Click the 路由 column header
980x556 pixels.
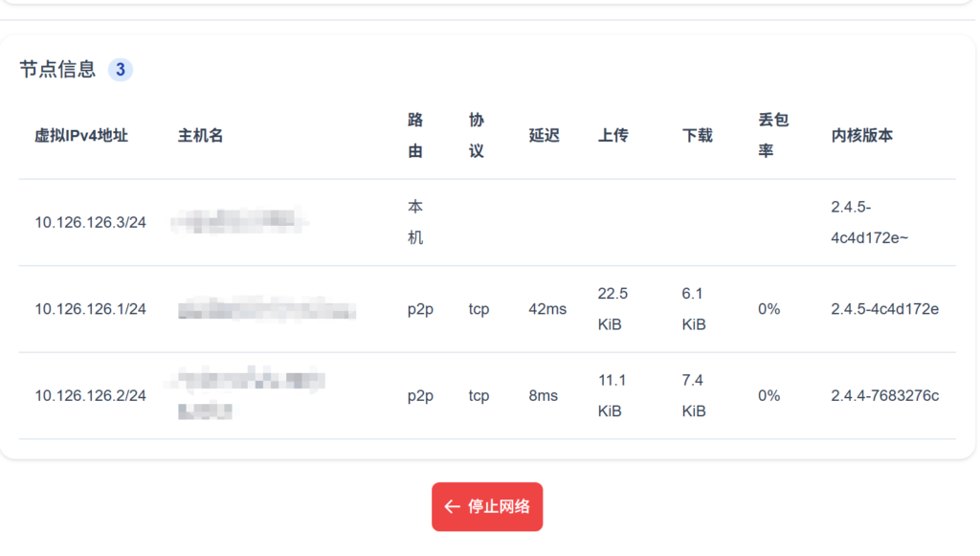tap(415, 136)
